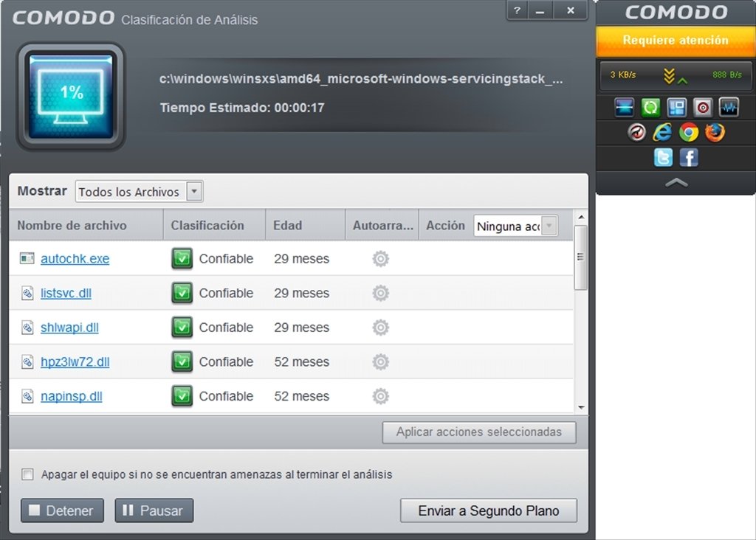
Task: Click the green Update icon in the widget
Action: click(650, 107)
